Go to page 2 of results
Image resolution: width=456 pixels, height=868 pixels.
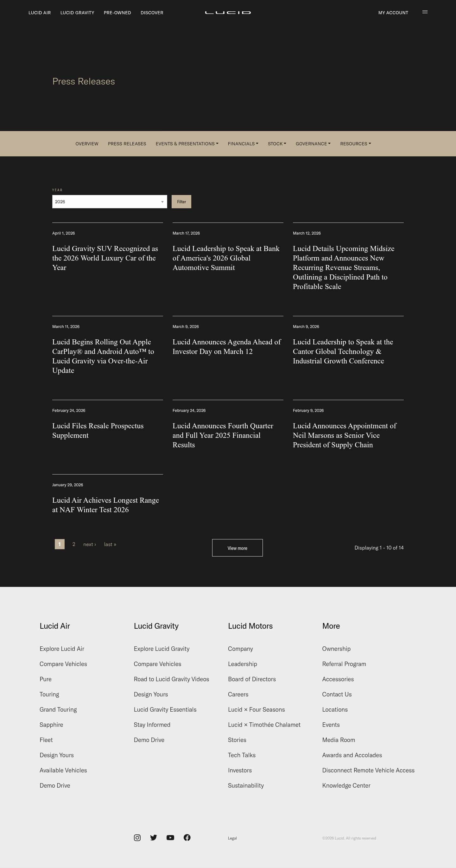[73, 544]
